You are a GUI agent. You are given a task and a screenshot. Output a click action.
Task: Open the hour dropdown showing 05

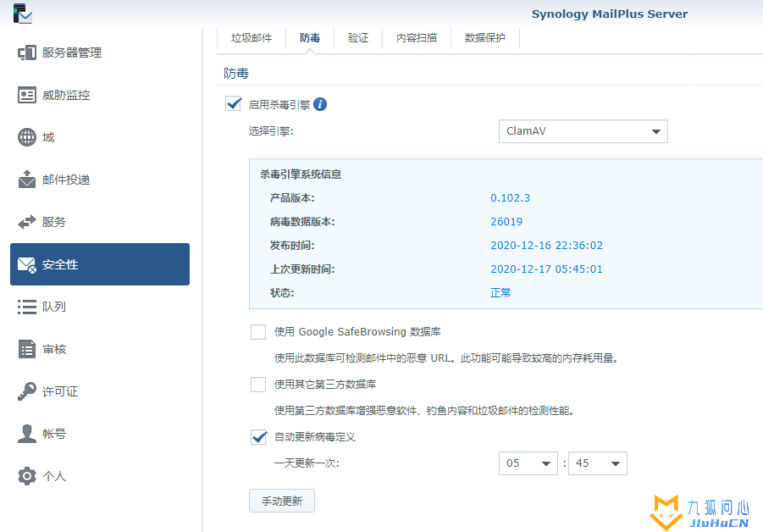point(528,463)
